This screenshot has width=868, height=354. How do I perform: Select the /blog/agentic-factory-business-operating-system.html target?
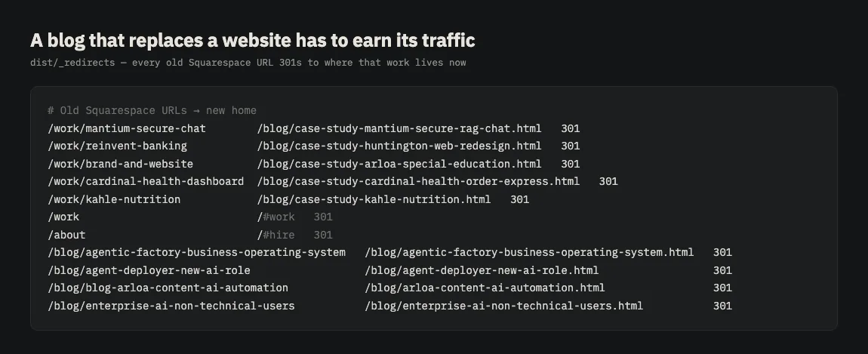tap(529, 252)
